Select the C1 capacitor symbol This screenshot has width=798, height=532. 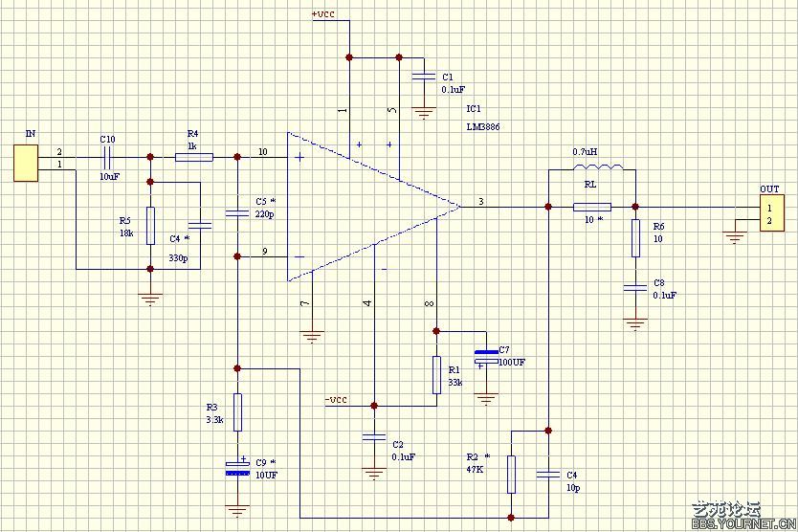click(424, 77)
